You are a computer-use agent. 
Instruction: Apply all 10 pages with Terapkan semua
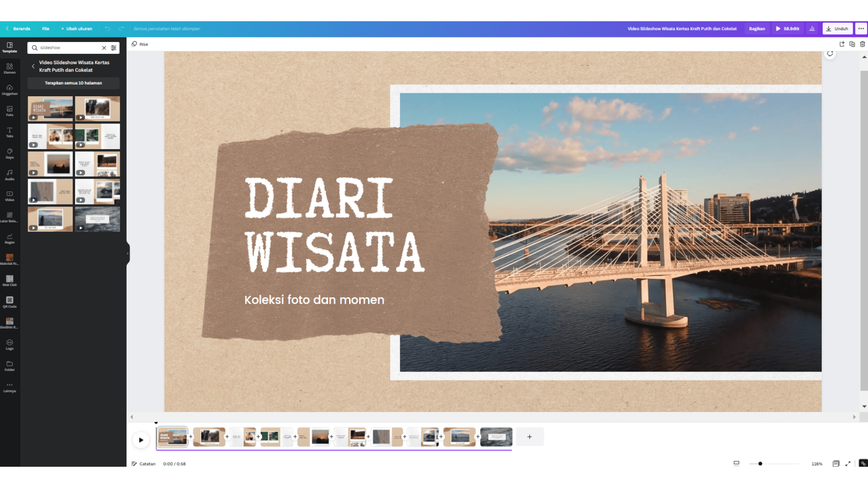[x=73, y=83]
